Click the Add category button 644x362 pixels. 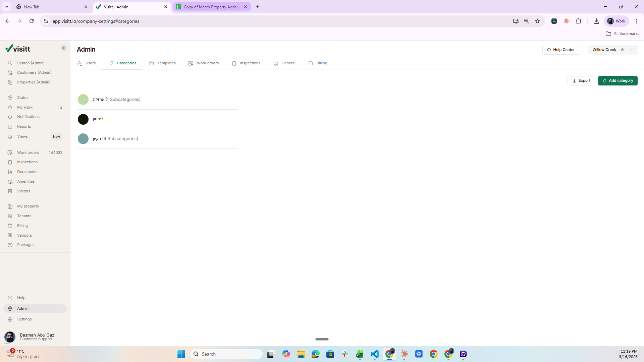point(618,81)
